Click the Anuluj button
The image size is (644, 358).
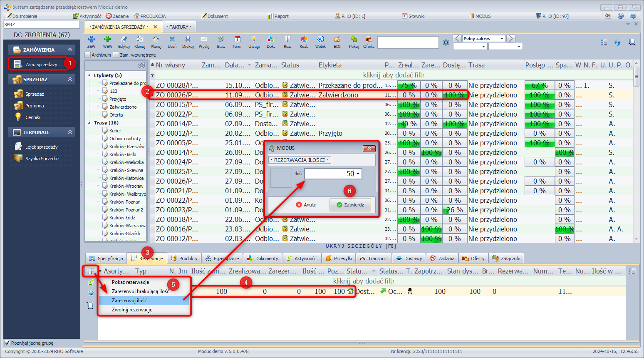point(306,205)
